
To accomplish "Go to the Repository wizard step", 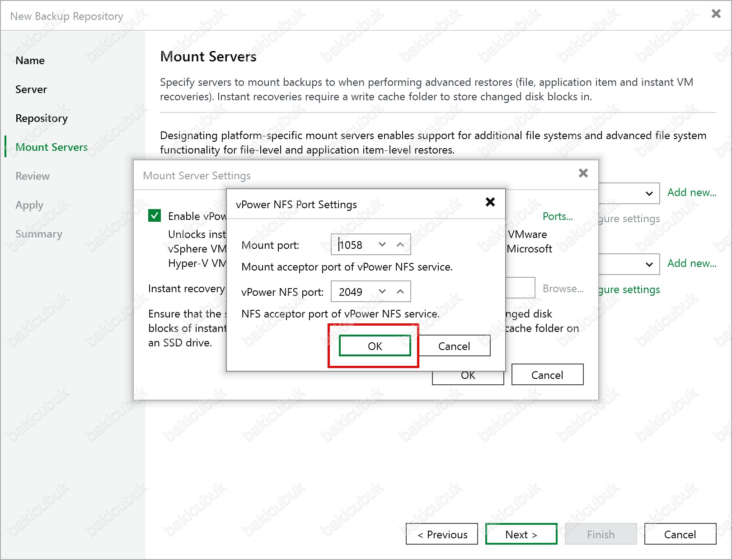I will click(x=42, y=118).
